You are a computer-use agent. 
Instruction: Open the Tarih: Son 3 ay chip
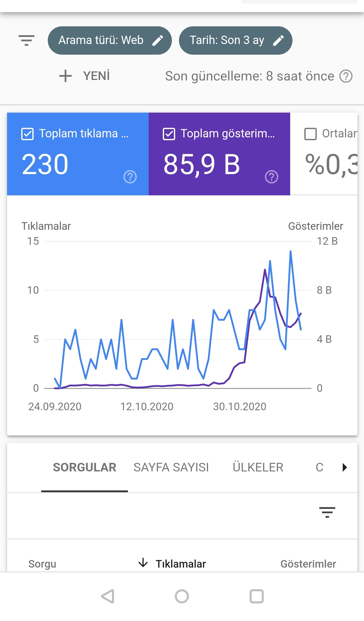(236, 40)
